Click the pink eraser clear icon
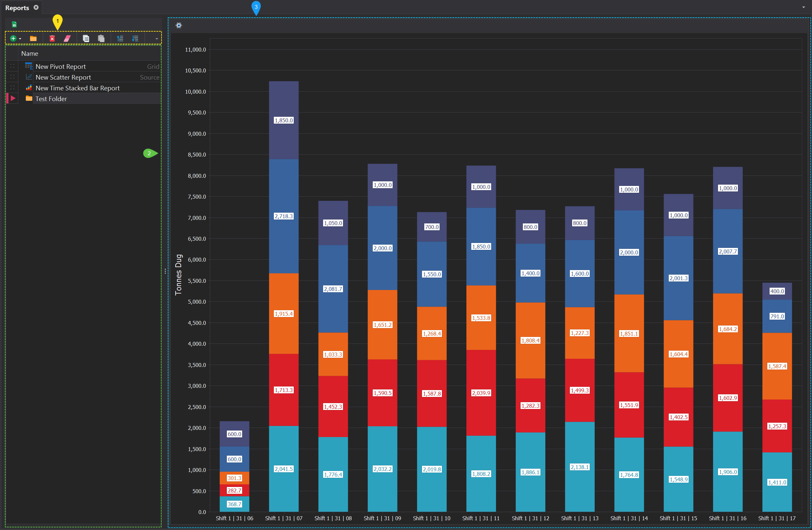Screen dimensions: 812x530 [67, 38]
